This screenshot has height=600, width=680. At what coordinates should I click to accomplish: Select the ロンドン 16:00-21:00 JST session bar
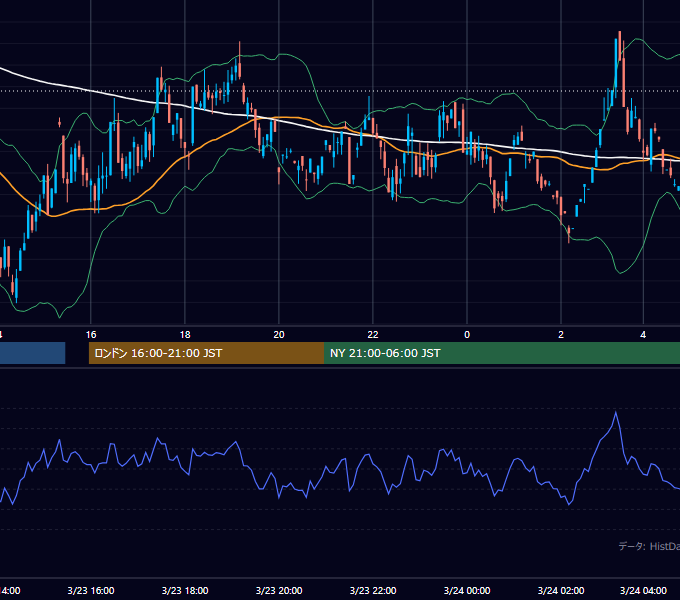click(x=206, y=353)
